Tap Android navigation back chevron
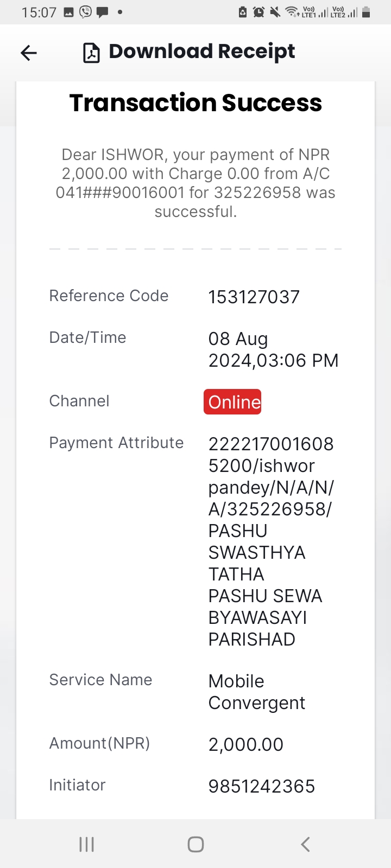Viewport: 391px width, 868px height. click(305, 844)
